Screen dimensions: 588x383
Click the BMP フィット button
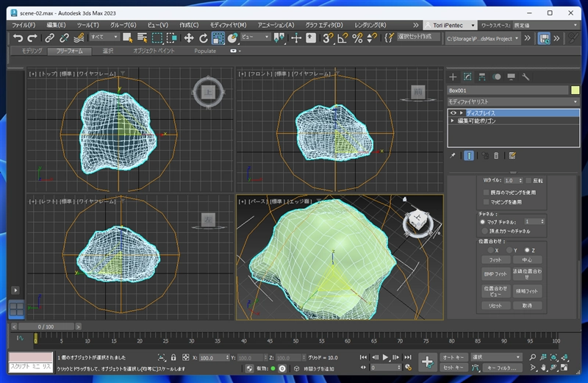[x=495, y=274]
